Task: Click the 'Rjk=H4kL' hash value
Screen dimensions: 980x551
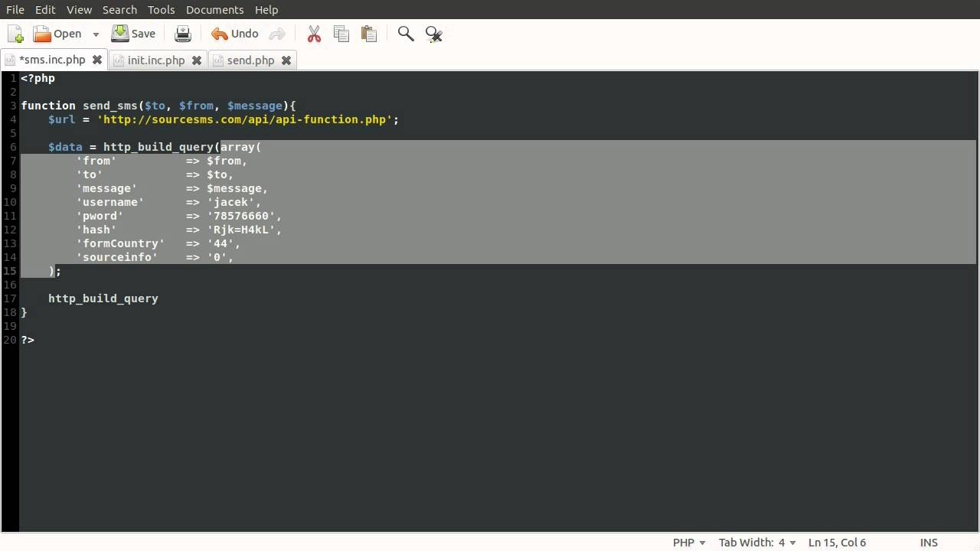Action: tap(241, 230)
